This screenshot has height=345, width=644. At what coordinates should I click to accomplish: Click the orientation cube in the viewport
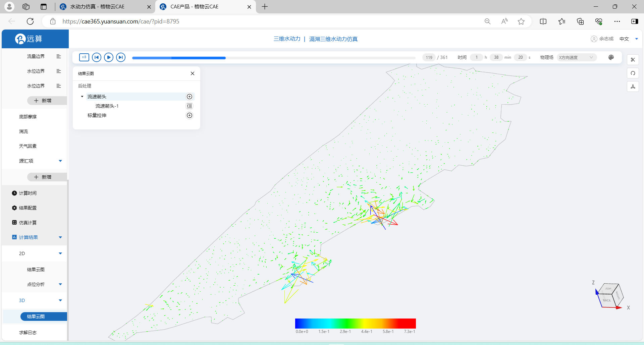point(611,295)
